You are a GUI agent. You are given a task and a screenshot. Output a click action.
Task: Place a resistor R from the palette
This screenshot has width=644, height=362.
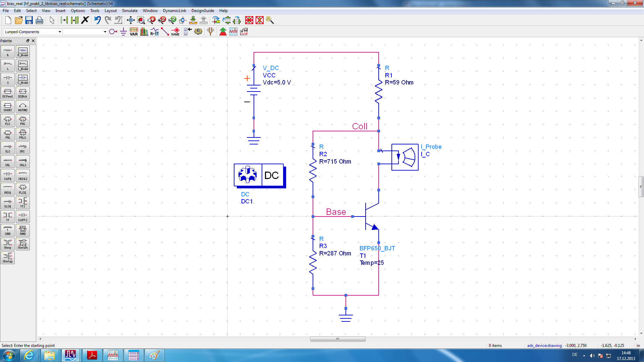[x=7, y=52]
